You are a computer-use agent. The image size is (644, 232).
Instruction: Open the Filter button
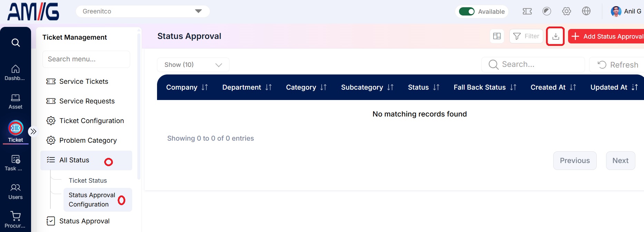point(526,36)
